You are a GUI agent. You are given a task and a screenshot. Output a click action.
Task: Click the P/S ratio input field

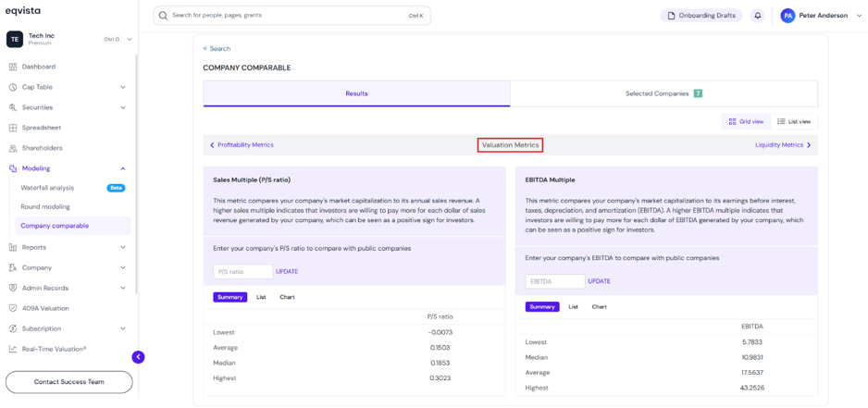pyautogui.click(x=243, y=272)
